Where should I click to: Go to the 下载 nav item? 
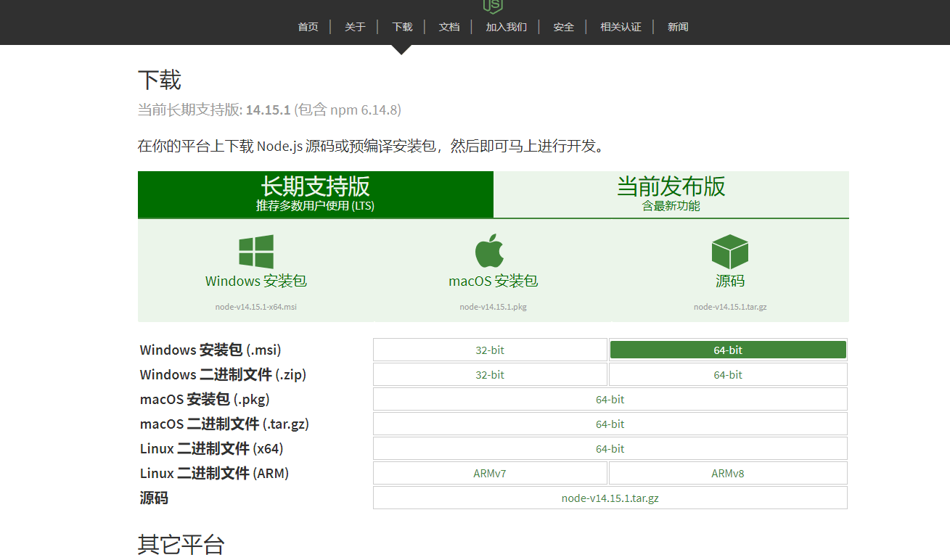tap(402, 27)
